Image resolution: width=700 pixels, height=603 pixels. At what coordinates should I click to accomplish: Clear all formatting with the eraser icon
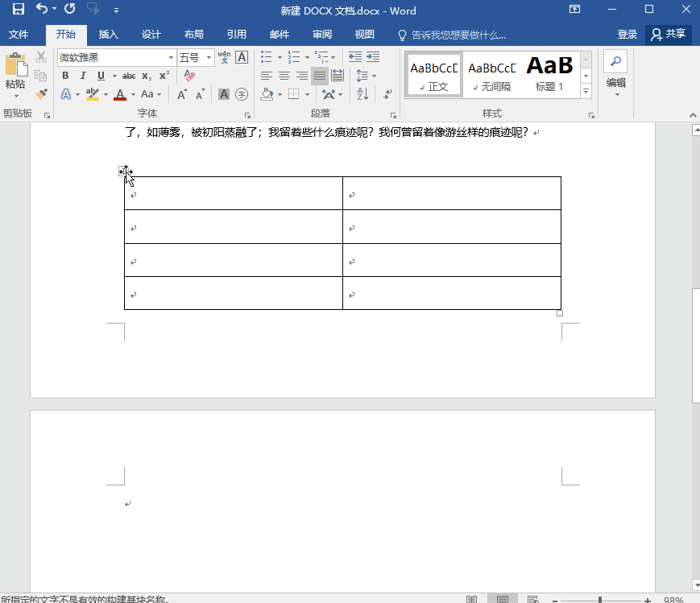click(190, 75)
